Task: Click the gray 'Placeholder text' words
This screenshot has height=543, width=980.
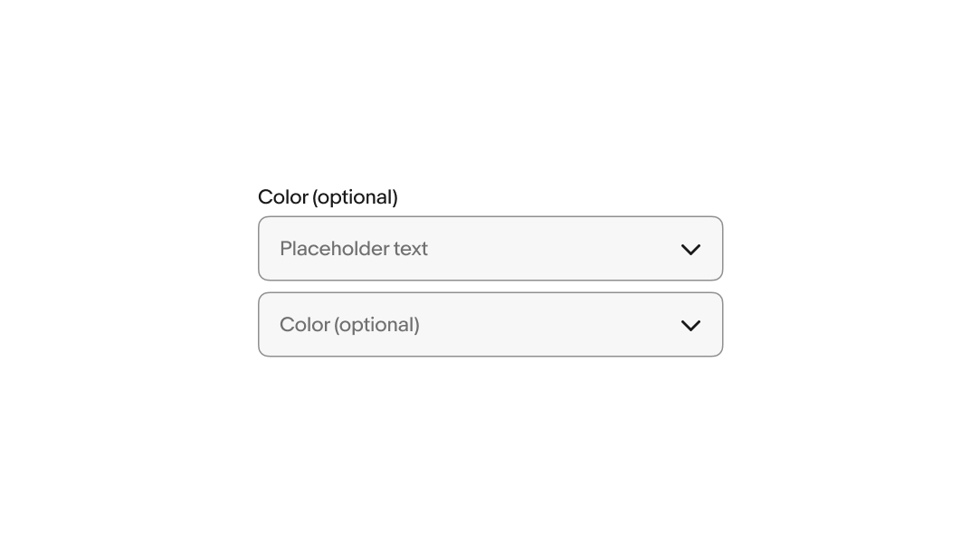Action: click(x=354, y=249)
